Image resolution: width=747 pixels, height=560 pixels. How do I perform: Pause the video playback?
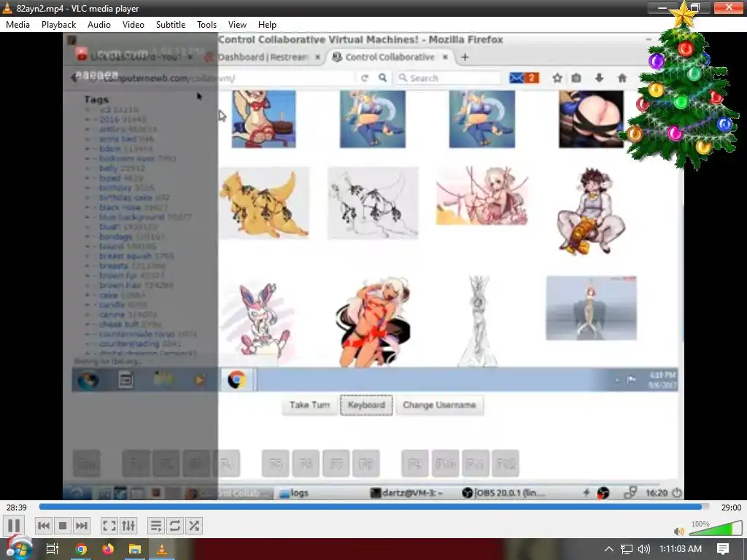pos(14,526)
